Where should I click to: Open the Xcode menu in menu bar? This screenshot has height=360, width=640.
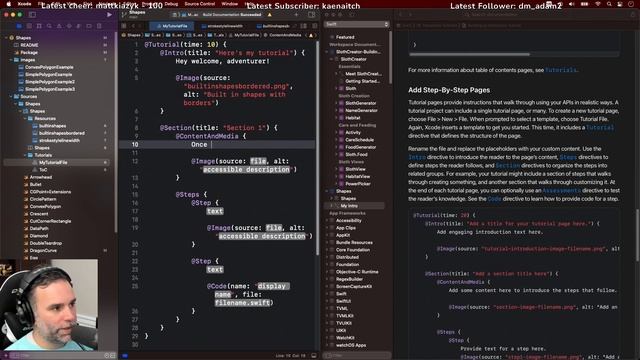pyautogui.click(x=24, y=4)
